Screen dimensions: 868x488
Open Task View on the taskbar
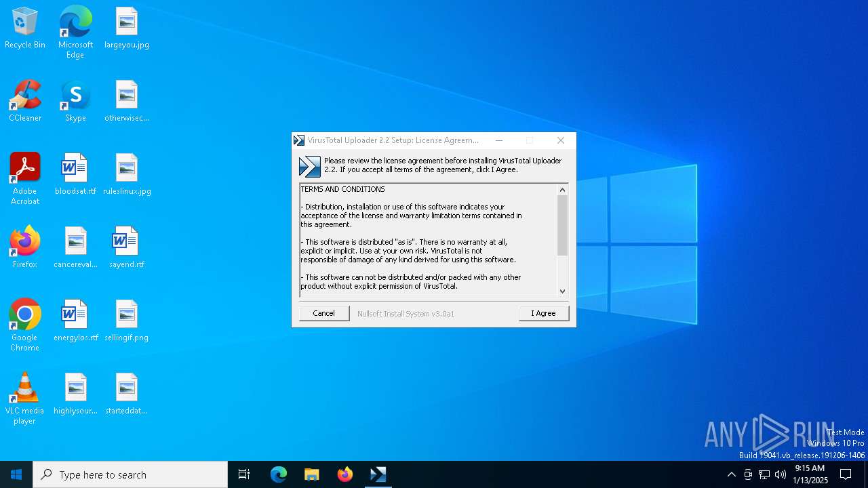pyautogui.click(x=244, y=474)
